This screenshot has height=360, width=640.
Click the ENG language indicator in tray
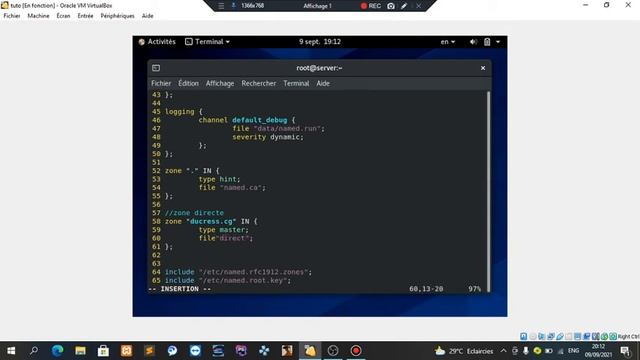pos(573,351)
